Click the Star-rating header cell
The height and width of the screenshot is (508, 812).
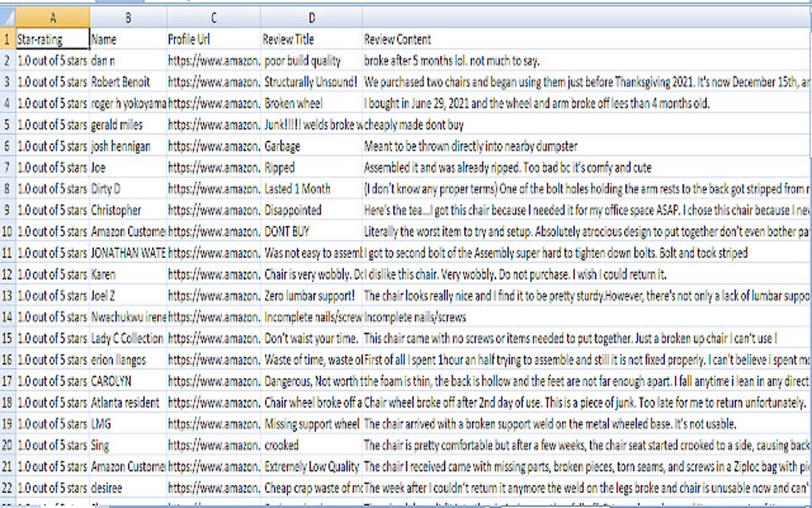point(52,39)
